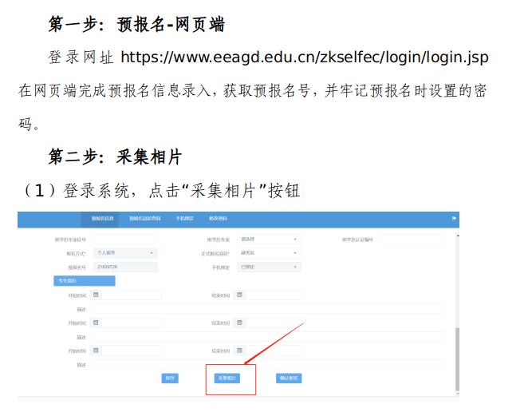The width and height of the screenshot is (532, 416).
Task: Expand the 报名方式 dropdown showing 个人报考
Action: click(125, 252)
